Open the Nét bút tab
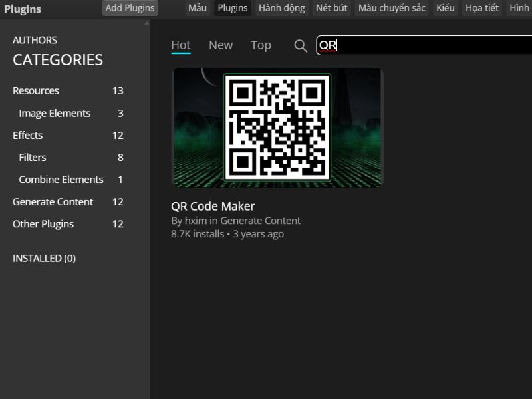532x399 pixels. click(331, 8)
